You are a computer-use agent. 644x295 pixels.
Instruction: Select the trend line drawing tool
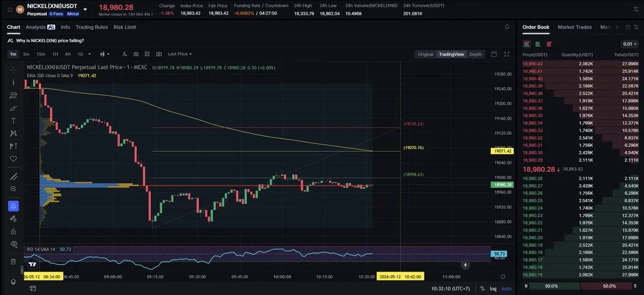[13, 83]
